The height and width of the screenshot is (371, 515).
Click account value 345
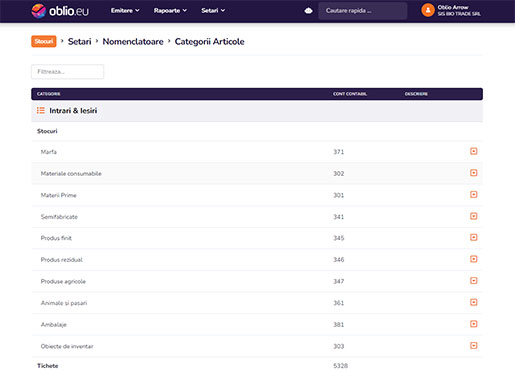338,238
